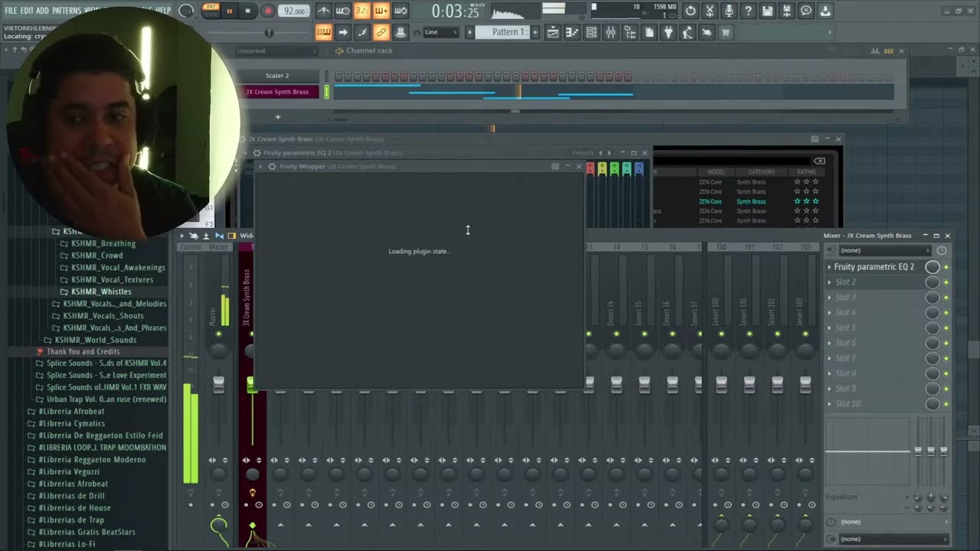Click the save project floppy icon
The height and width of the screenshot is (551, 980).
click(x=767, y=11)
